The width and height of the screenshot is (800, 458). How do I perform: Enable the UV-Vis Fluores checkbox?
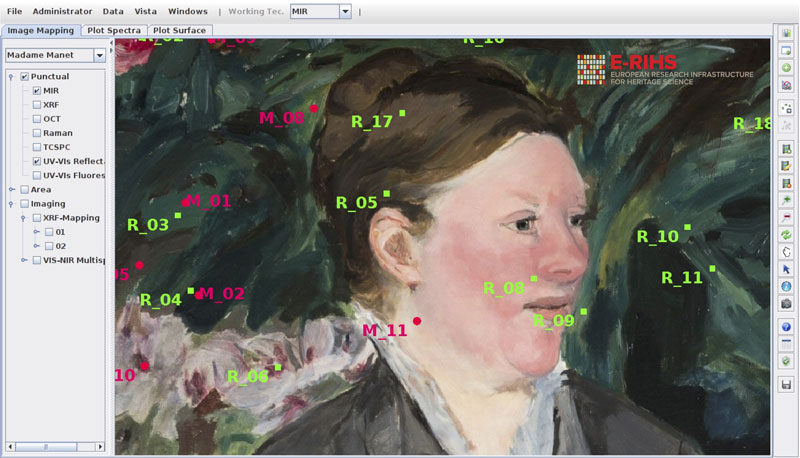tap(37, 175)
